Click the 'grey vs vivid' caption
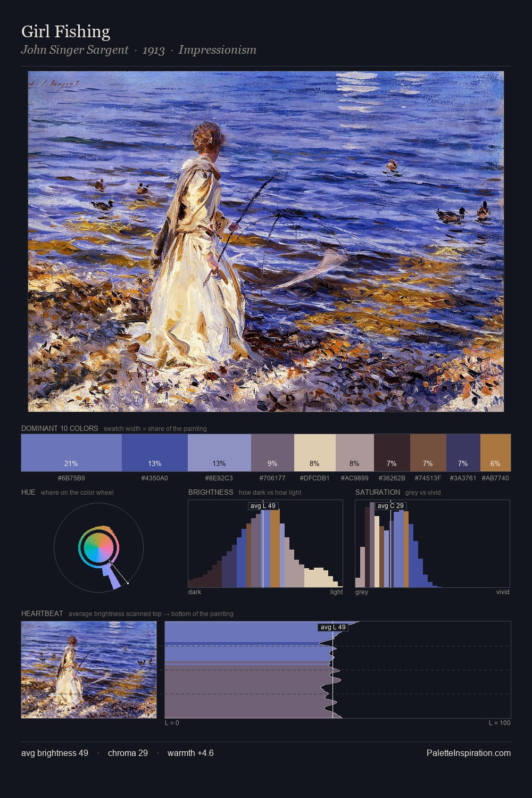Viewport: 532px width, 798px height. tap(423, 493)
